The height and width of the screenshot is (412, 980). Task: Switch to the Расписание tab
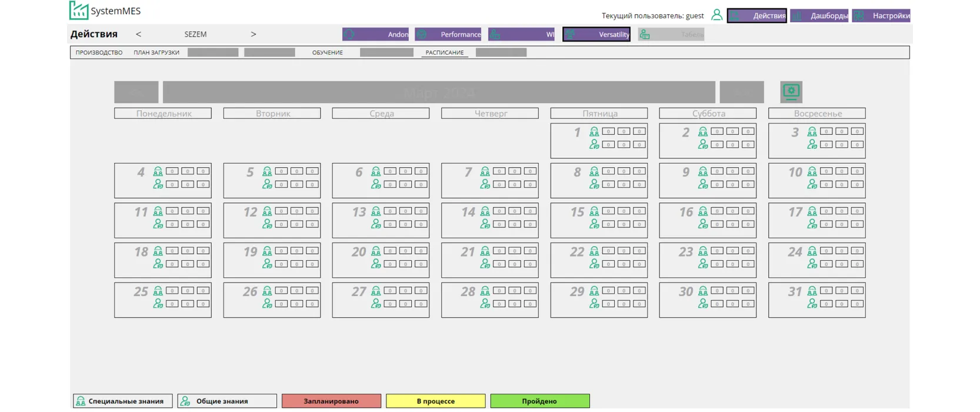click(x=444, y=52)
